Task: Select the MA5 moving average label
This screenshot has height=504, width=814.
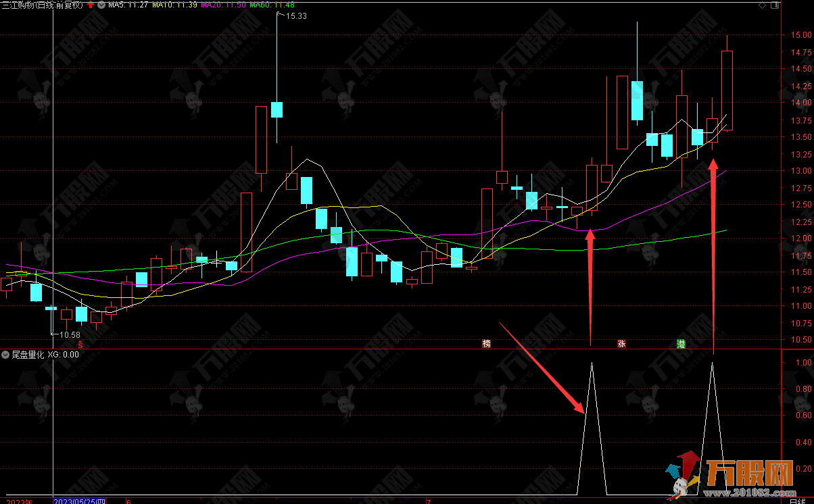Action: pyautogui.click(x=128, y=5)
